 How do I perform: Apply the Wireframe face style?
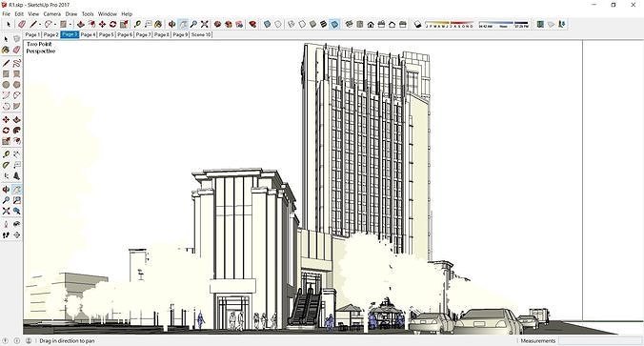[292, 24]
